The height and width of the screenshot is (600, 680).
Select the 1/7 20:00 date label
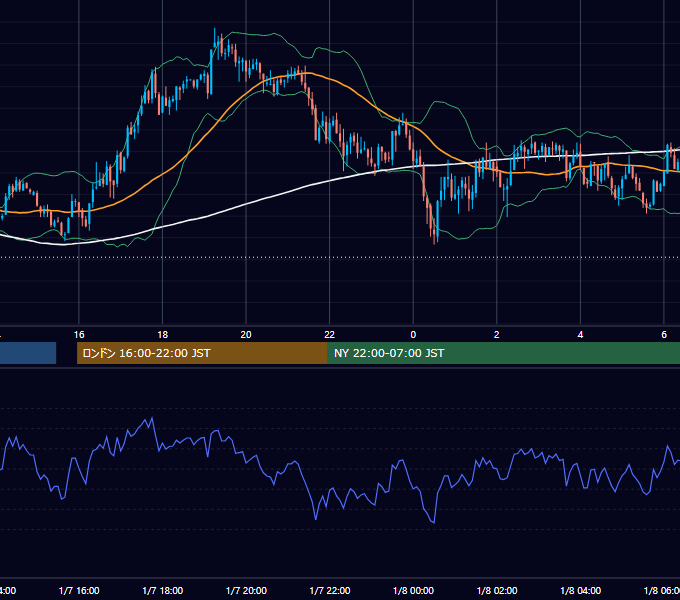[246, 590]
